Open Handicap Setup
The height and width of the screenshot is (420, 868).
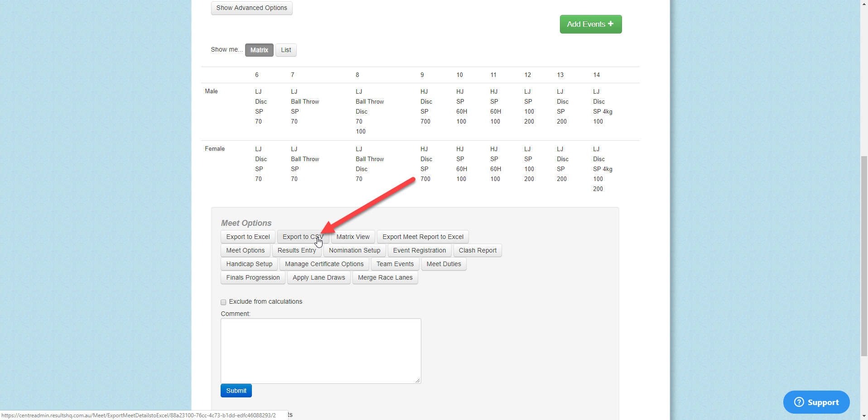(x=249, y=264)
